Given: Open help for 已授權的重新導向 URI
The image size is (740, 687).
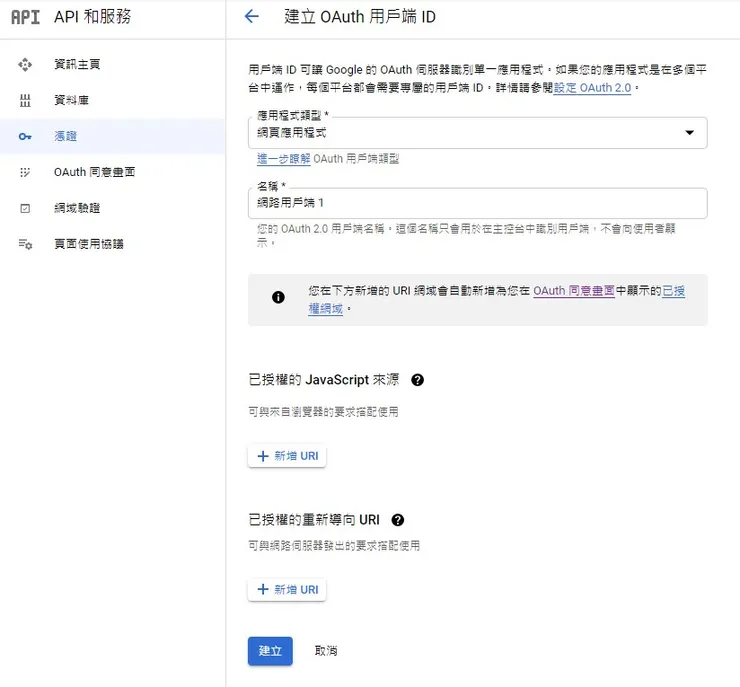Looking at the screenshot, I should coord(397,520).
